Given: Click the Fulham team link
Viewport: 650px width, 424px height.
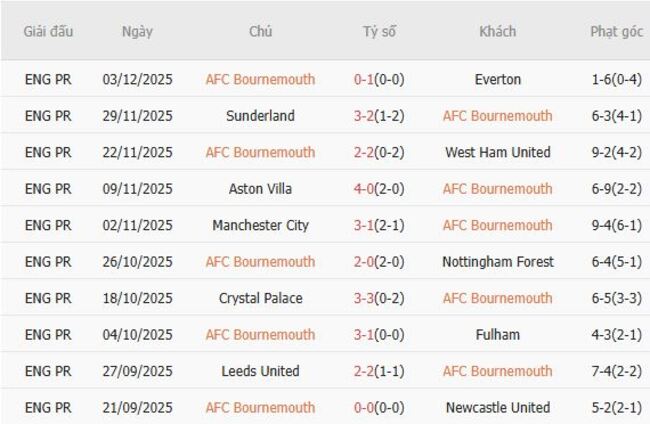Looking at the screenshot, I should 497,335.
